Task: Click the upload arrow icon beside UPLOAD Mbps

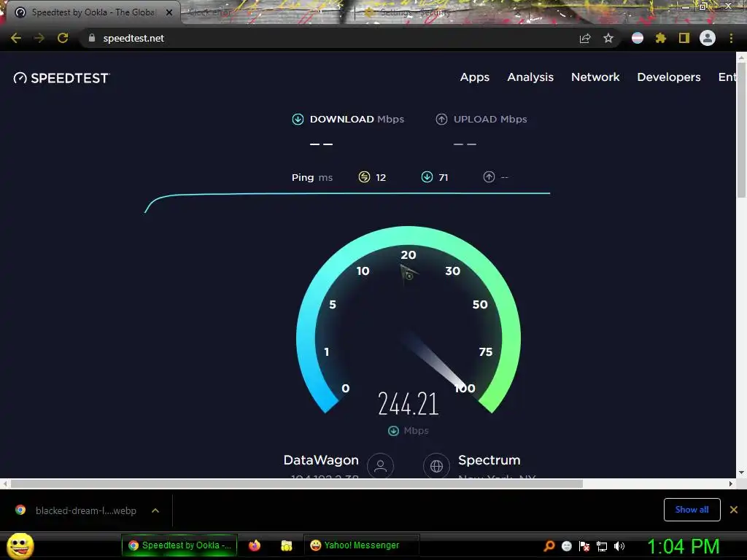Action: click(441, 119)
